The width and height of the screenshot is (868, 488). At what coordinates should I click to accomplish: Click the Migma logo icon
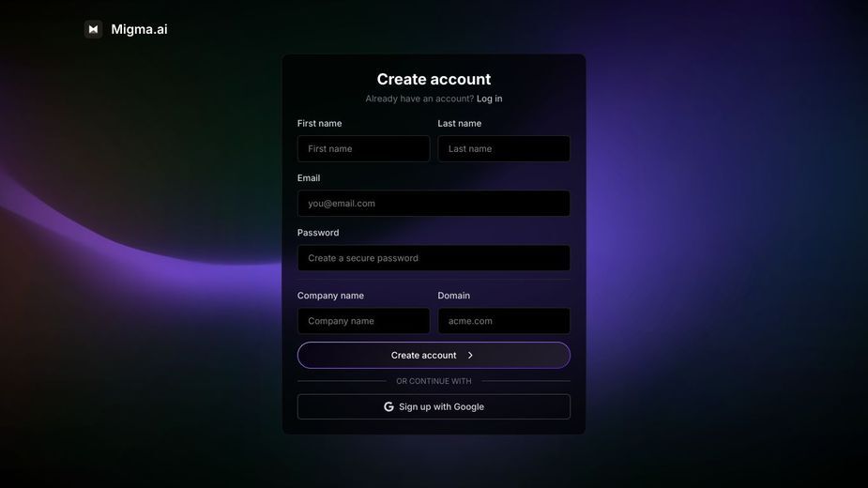(x=93, y=29)
